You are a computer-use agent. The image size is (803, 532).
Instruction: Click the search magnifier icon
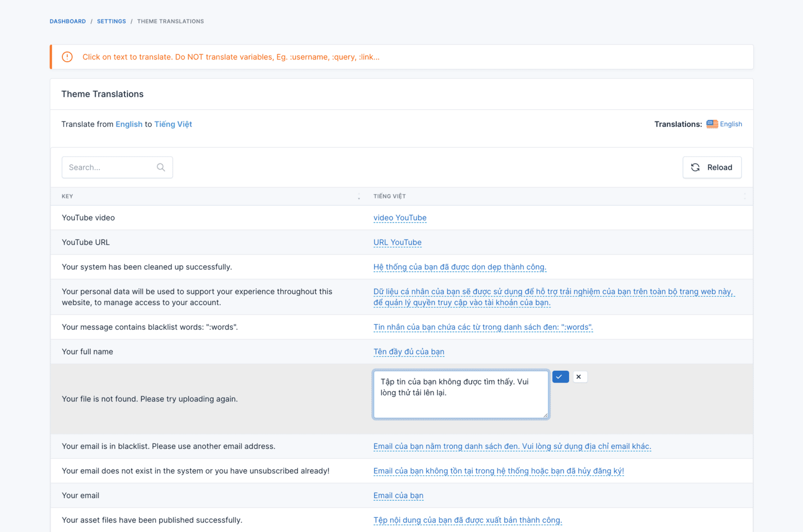(x=161, y=167)
